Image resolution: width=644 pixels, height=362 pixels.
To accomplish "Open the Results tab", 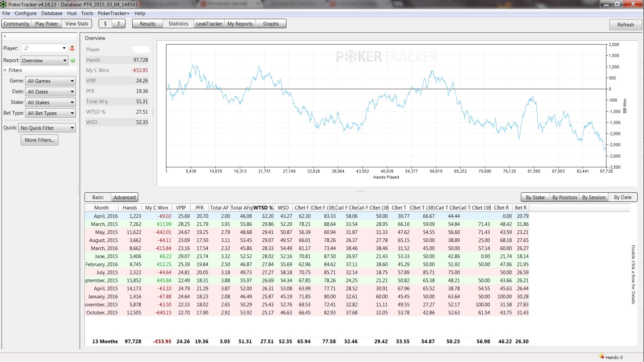I will point(148,24).
